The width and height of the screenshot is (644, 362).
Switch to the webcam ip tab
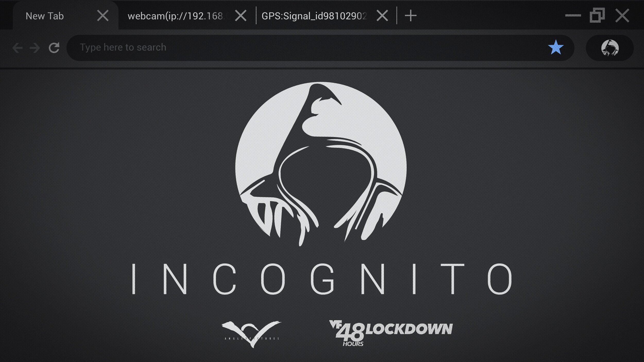176,16
